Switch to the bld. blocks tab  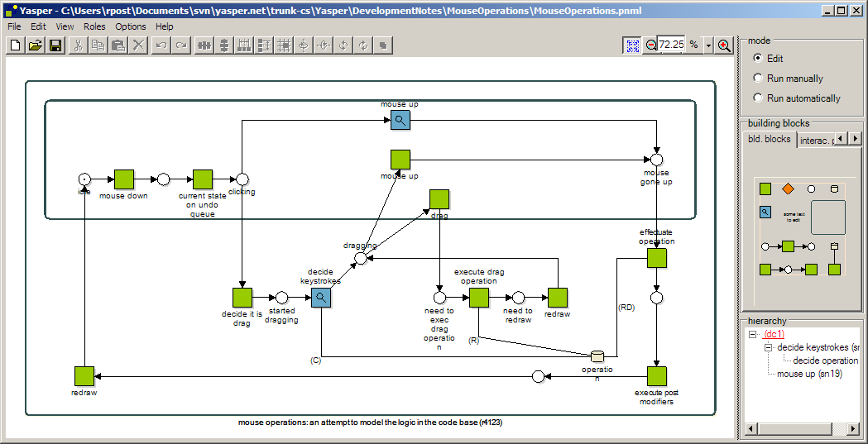[770, 140]
